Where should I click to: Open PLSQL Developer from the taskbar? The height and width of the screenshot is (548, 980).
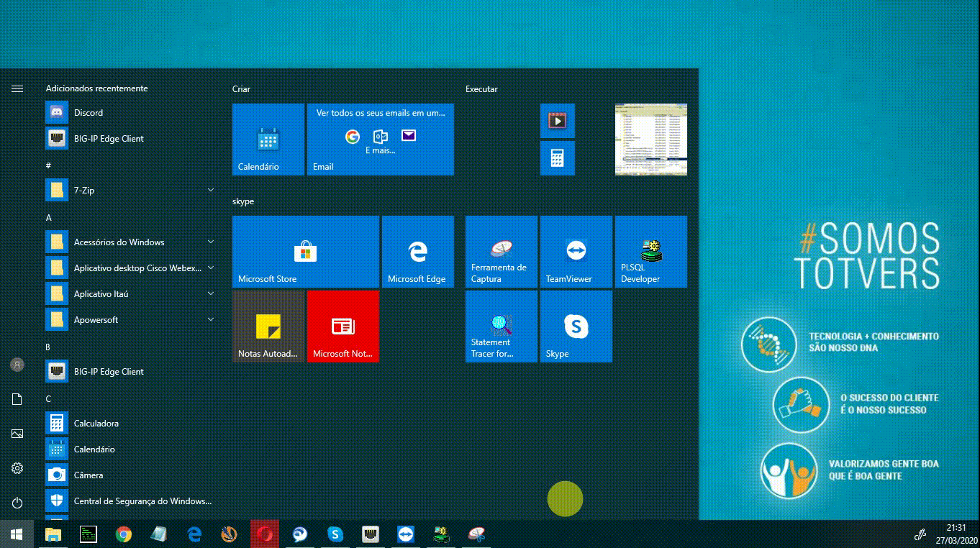coord(441,534)
